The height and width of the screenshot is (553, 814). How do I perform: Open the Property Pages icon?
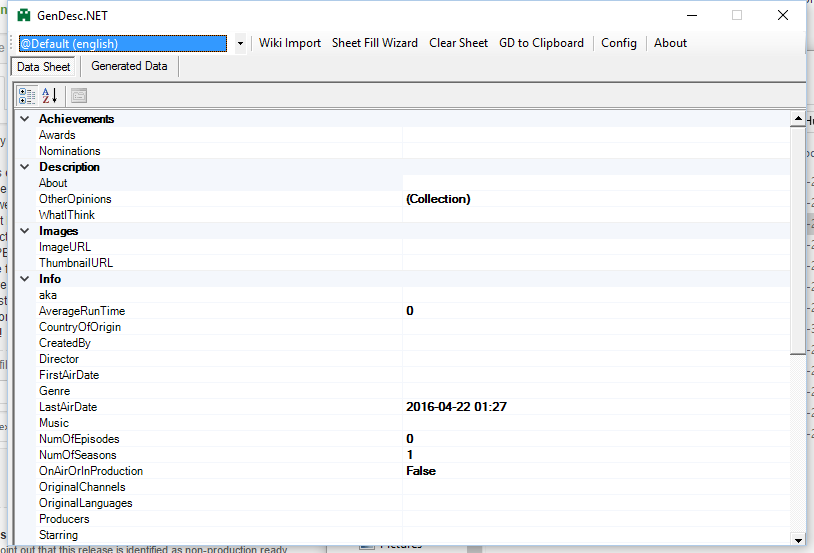79,96
